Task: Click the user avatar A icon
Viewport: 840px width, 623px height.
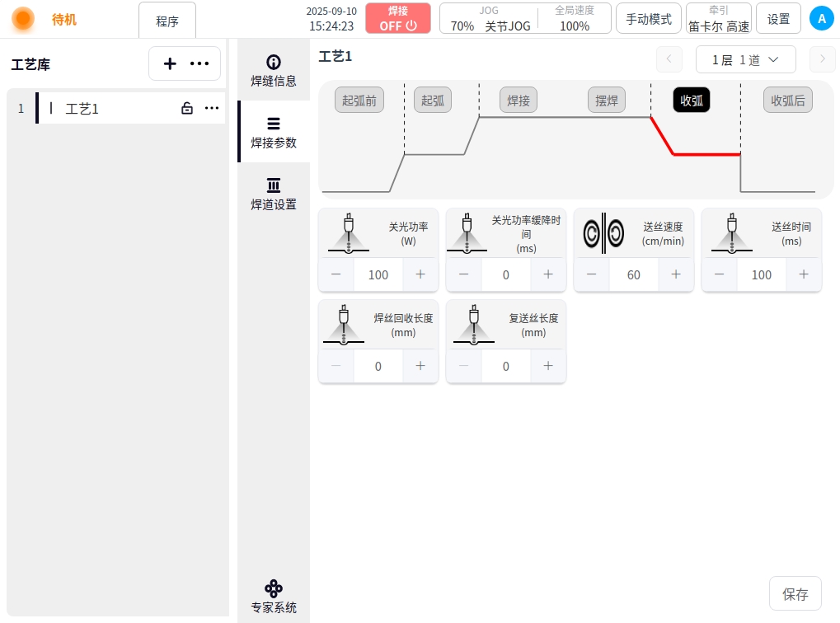Action: tap(821, 18)
